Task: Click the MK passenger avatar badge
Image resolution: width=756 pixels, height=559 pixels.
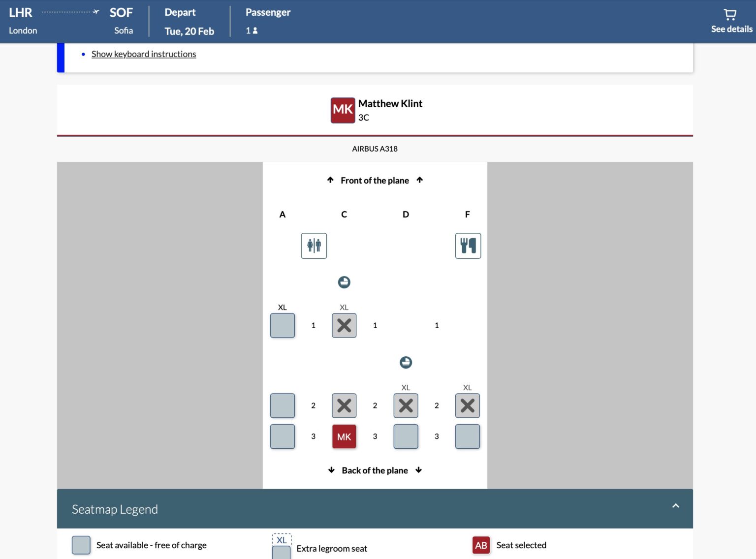Action: pos(343,110)
